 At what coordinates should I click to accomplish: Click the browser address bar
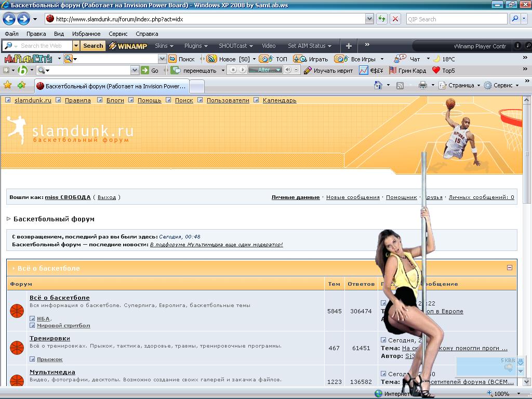pyautogui.click(x=205, y=19)
